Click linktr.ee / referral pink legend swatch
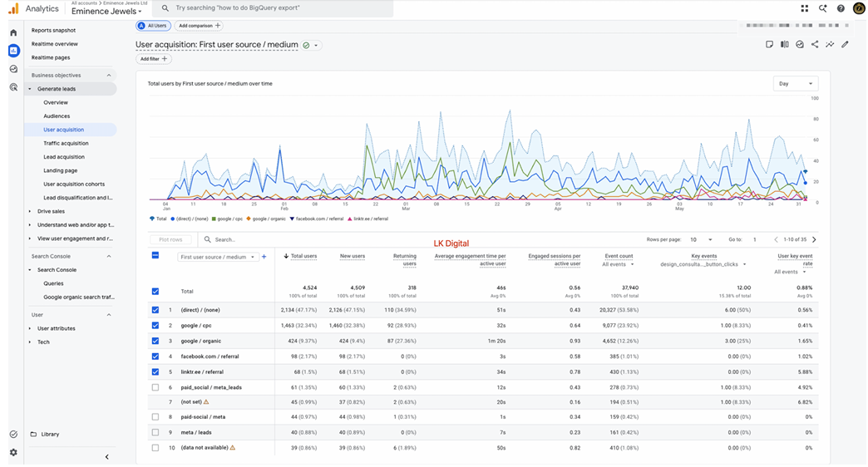Screen dimensions: 868x467 [350, 219]
